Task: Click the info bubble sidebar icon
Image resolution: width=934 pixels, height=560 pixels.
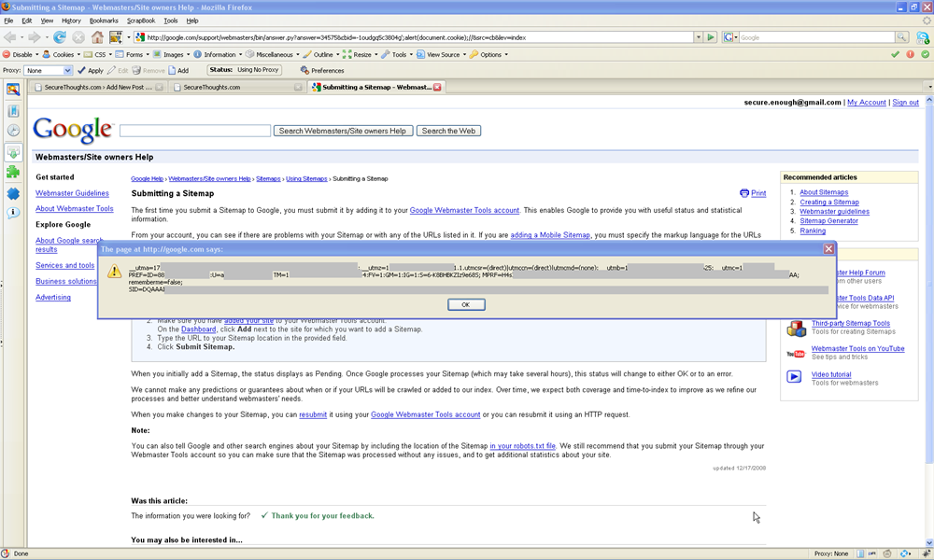Action: pos(12,213)
